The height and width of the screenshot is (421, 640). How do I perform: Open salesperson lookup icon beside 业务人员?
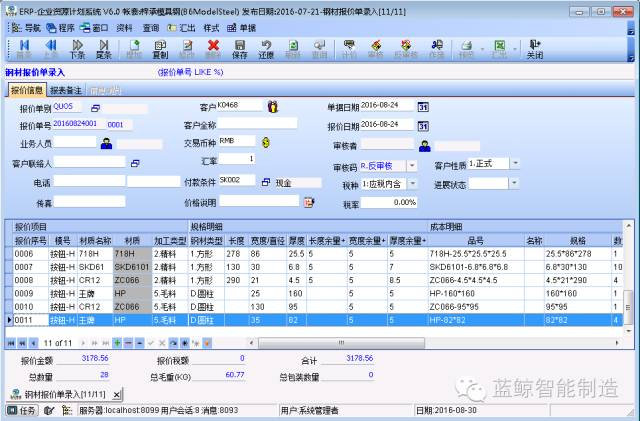(x=106, y=143)
